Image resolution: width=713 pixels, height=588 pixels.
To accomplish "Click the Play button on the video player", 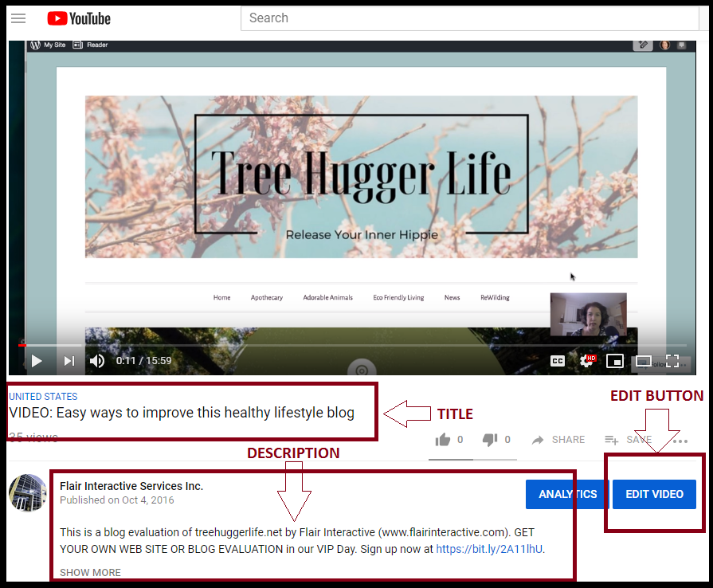I will [x=36, y=360].
